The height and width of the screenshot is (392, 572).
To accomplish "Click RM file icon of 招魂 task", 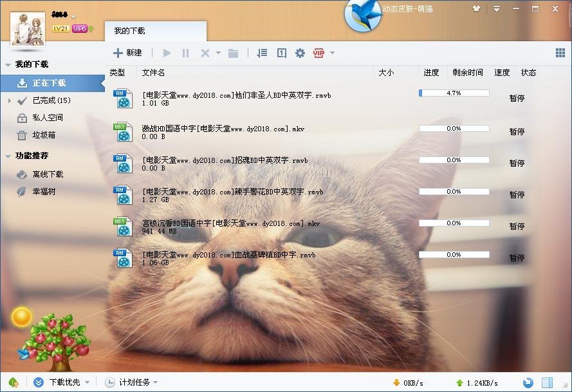I will (x=123, y=163).
